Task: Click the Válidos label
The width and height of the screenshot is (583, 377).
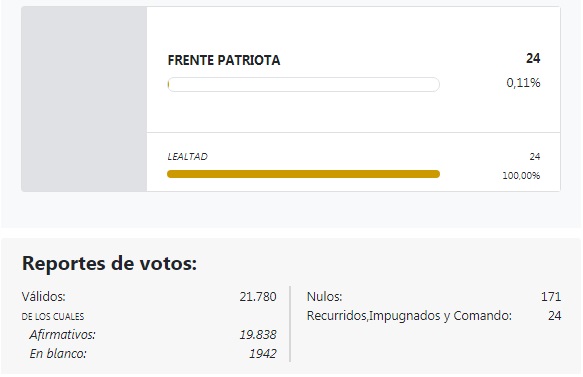Action: [44, 297]
